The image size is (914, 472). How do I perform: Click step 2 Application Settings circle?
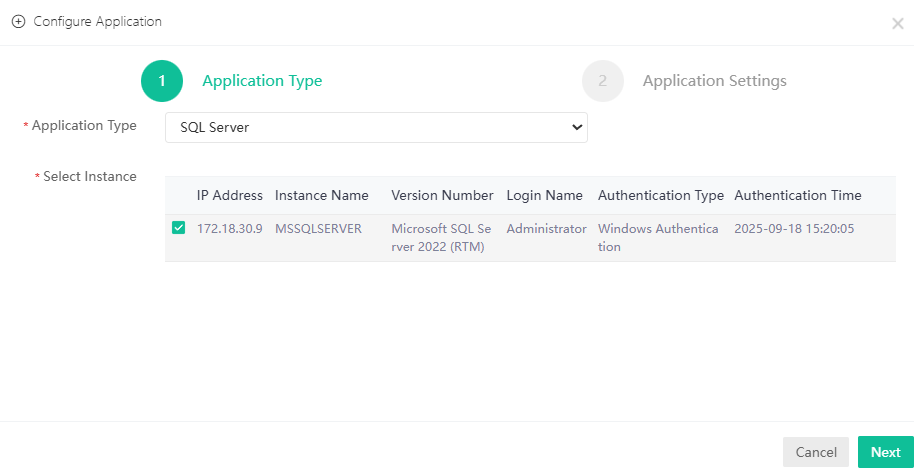603,81
